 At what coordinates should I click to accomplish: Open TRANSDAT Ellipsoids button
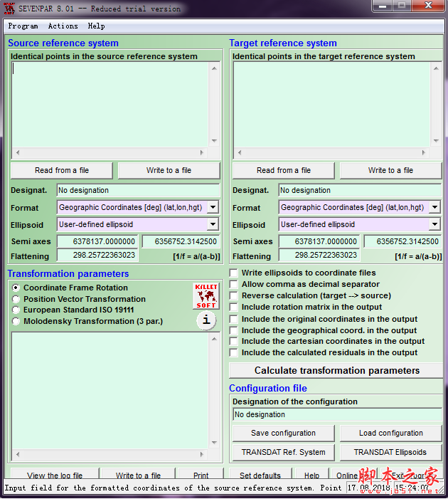click(390, 452)
